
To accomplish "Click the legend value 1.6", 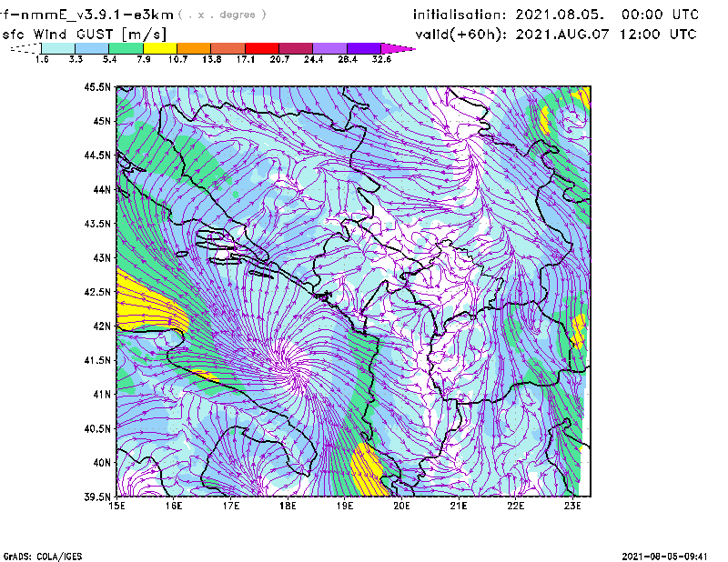I will [42, 59].
